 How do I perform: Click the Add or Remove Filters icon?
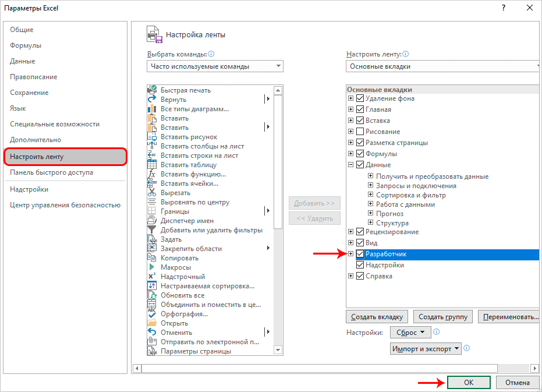click(x=153, y=230)
